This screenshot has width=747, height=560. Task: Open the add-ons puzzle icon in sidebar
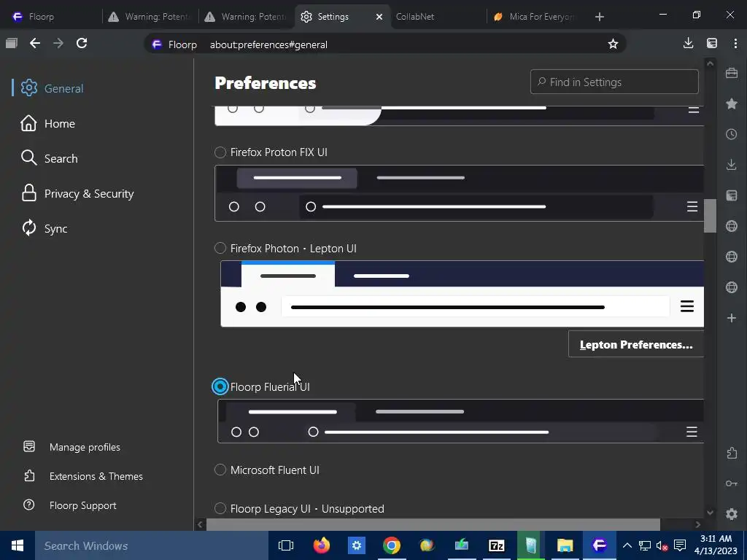731,453
